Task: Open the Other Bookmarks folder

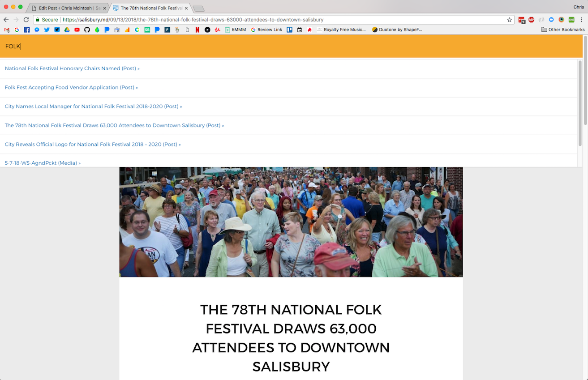Action: (563, 30)
